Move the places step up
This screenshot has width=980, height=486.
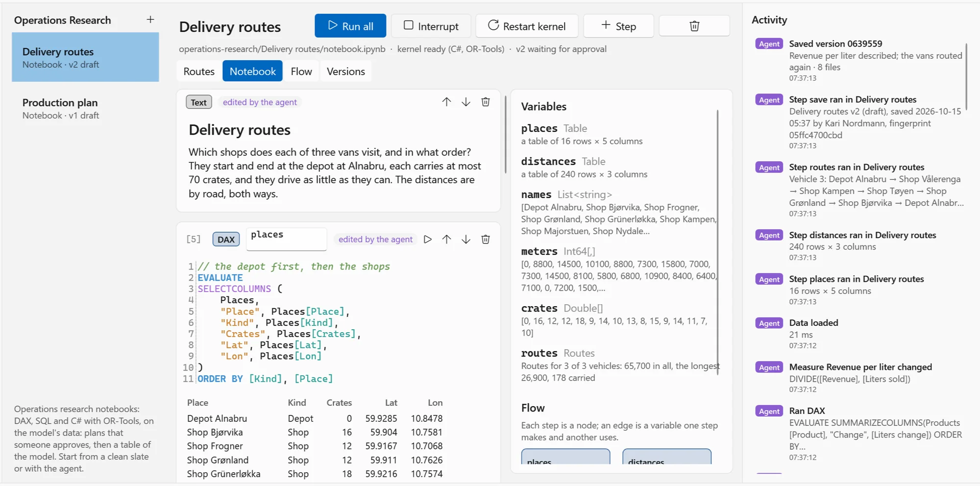[446, 240]
